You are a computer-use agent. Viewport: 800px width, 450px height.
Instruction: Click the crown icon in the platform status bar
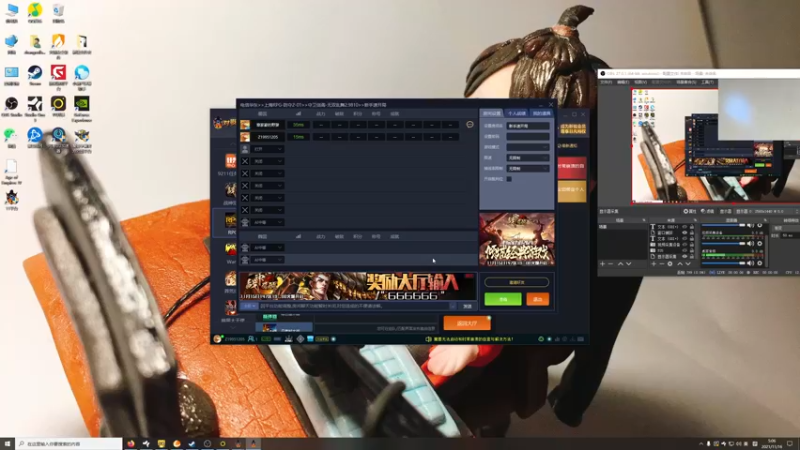(289, 339)
